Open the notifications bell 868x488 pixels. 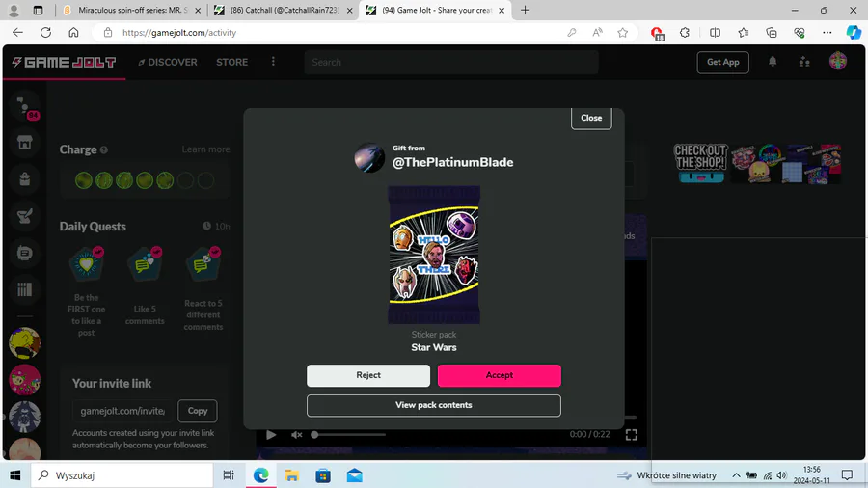tap(773, 62)
